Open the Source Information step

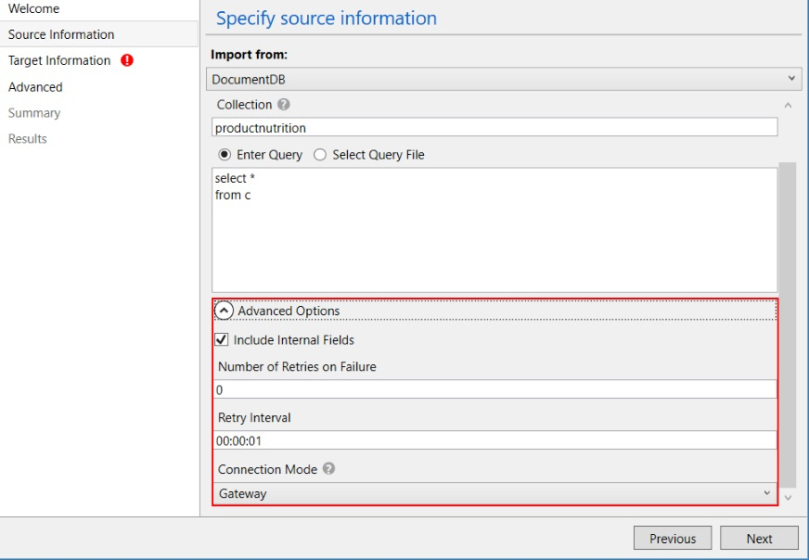click(61, 35)
